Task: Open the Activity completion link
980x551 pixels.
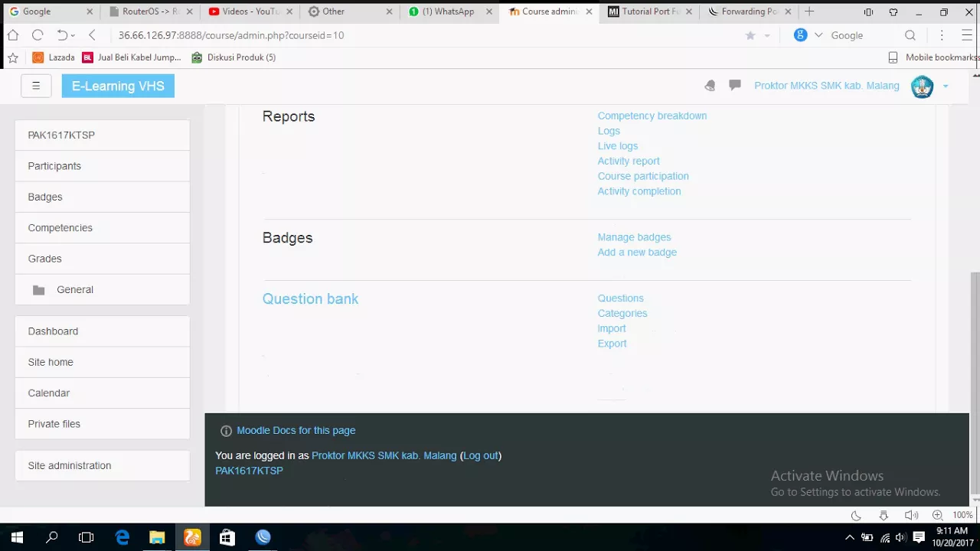Action: point(639,191)
